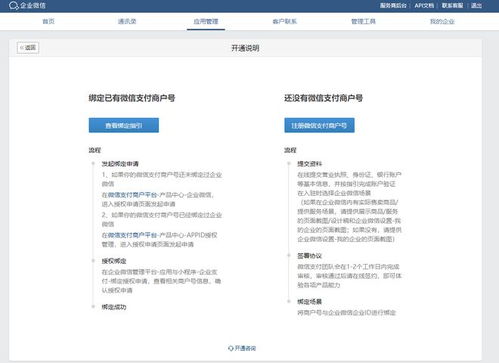Switch to the 通讯录 tab
499x363 pixels.
click(x=127, y=21)
